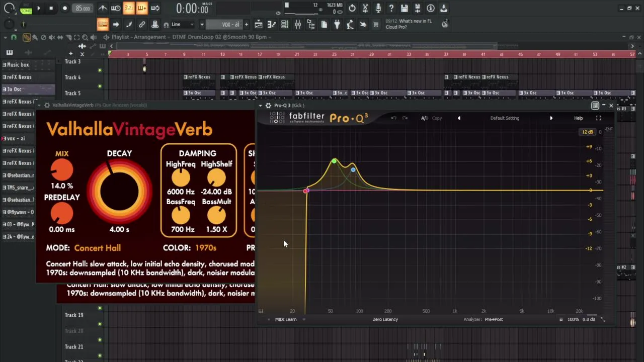This screenshot has height=362, width=644.
Task: Open the Piano Roll icon
Action: (x=271, y=24)
